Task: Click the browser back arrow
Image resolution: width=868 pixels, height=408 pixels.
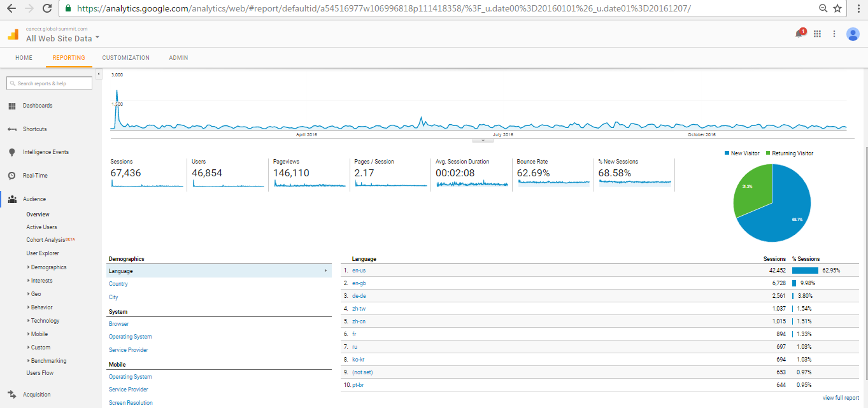Action: [x=11, y=8]
